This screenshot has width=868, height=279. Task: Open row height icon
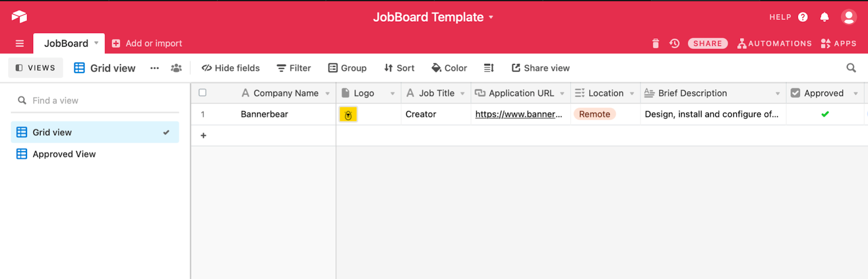click(489, 68)
